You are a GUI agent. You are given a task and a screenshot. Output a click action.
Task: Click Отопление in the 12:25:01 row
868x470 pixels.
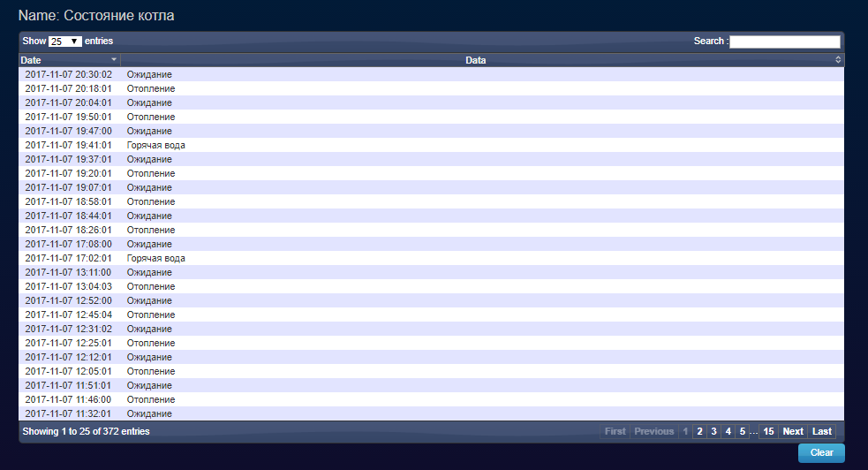[151, 343]
